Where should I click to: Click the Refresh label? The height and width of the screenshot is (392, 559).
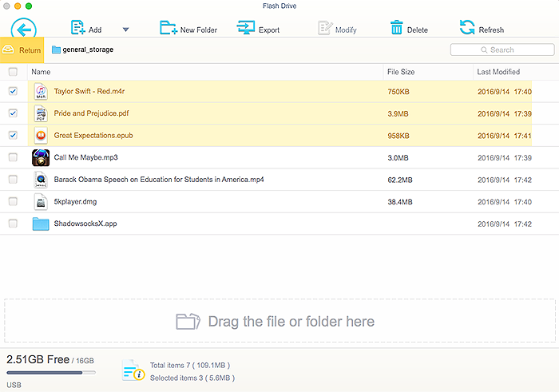coord(491,30)
